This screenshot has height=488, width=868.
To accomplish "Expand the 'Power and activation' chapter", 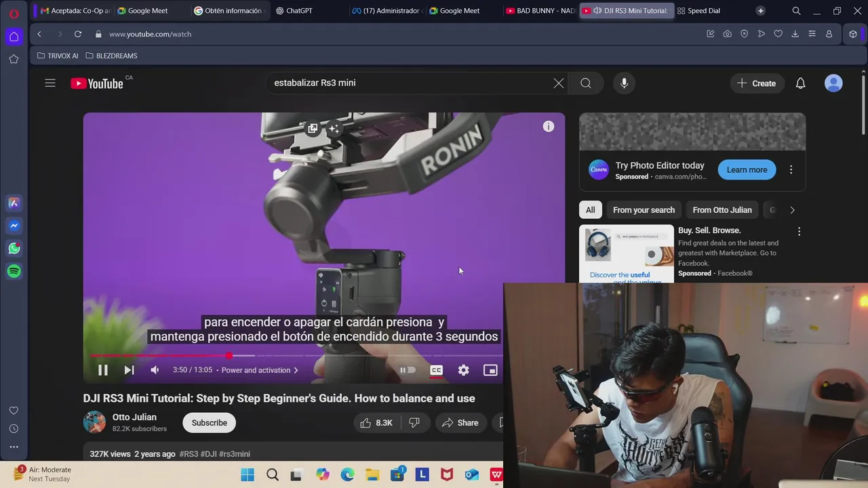I will point(260,370).
